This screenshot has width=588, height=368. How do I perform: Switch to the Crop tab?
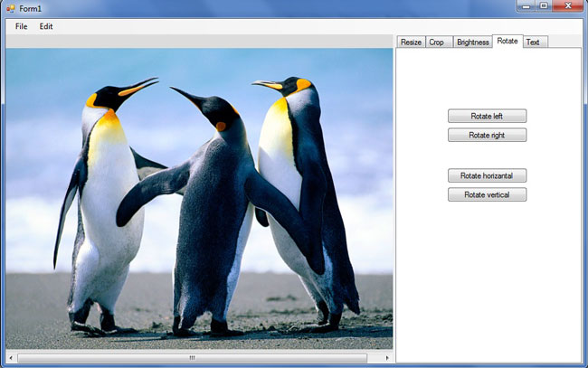(x=437, y=42)
